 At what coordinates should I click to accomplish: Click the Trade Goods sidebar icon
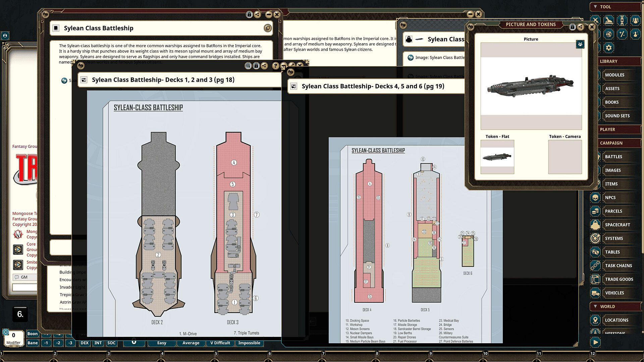tap(595, 280)
